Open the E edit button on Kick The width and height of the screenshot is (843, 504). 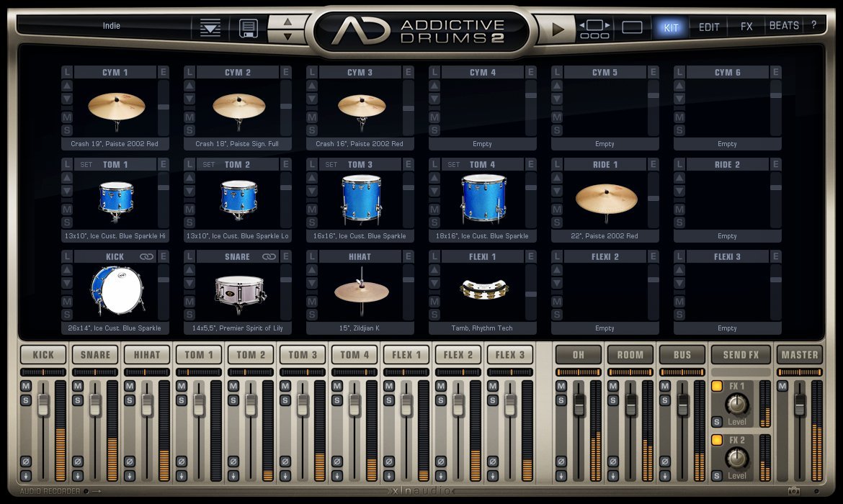pyautogui.click(x=163, y=256)
